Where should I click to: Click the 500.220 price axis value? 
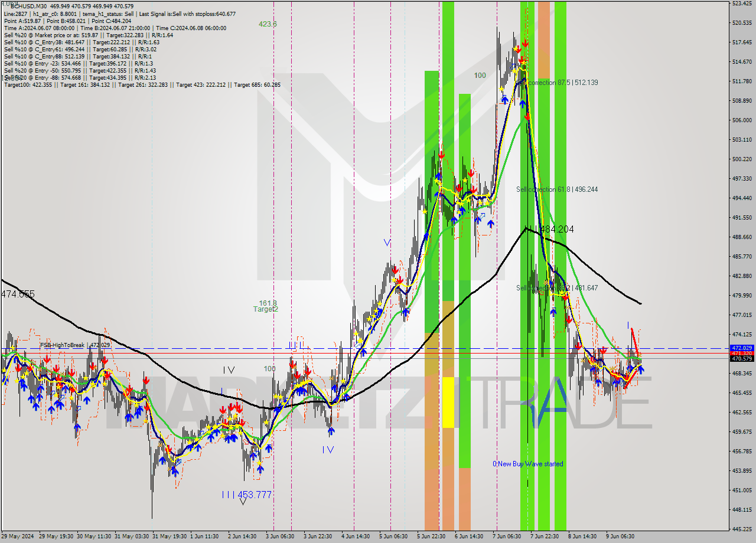pos(742,159)
